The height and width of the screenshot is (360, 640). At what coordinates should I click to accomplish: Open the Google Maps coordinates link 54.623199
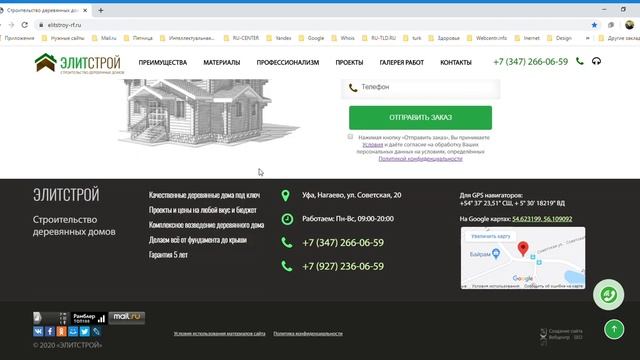[542, 219]
